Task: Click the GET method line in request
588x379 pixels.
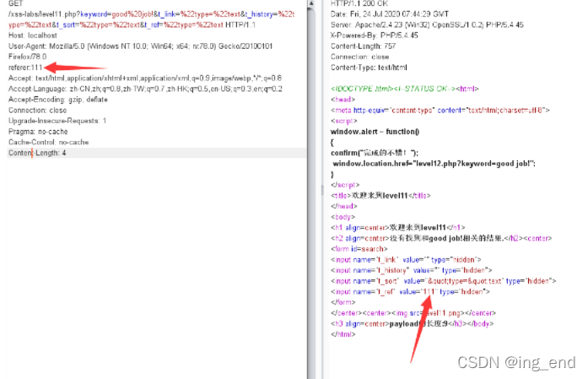Action: coord(16,3)
